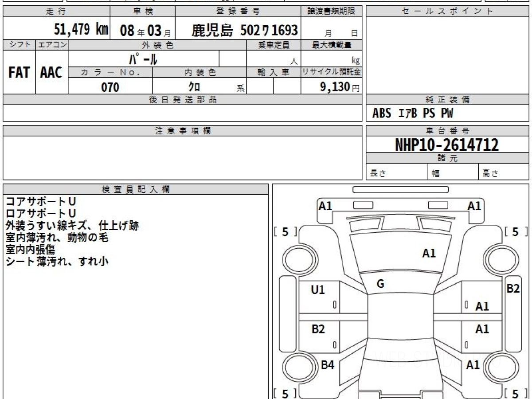Select the color number 070
The height and width of the screenshot is (399, 532).
pyautogui.click(x=110, y=87)
